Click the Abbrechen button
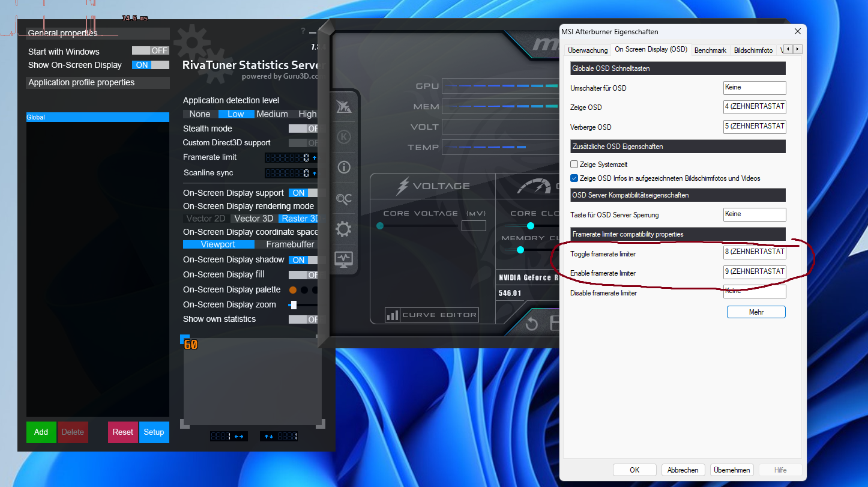Image resolution: width=868 pixels, height=487 pixels. 683,470
